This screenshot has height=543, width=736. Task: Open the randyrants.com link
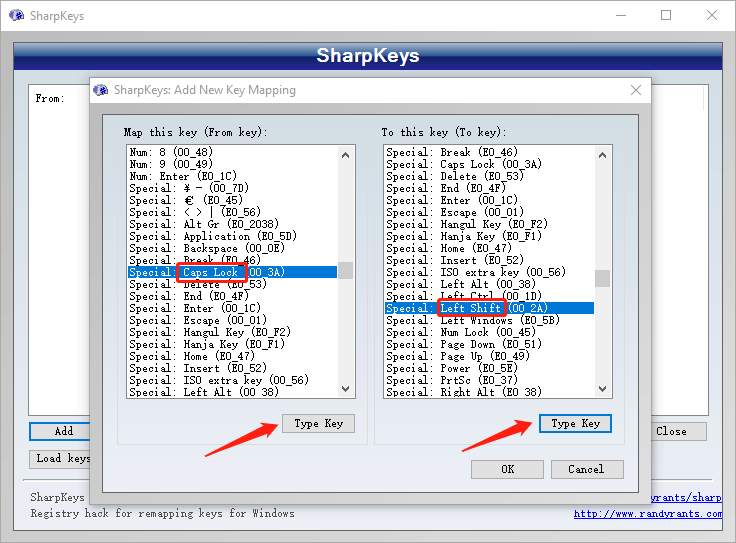(648, 513)
